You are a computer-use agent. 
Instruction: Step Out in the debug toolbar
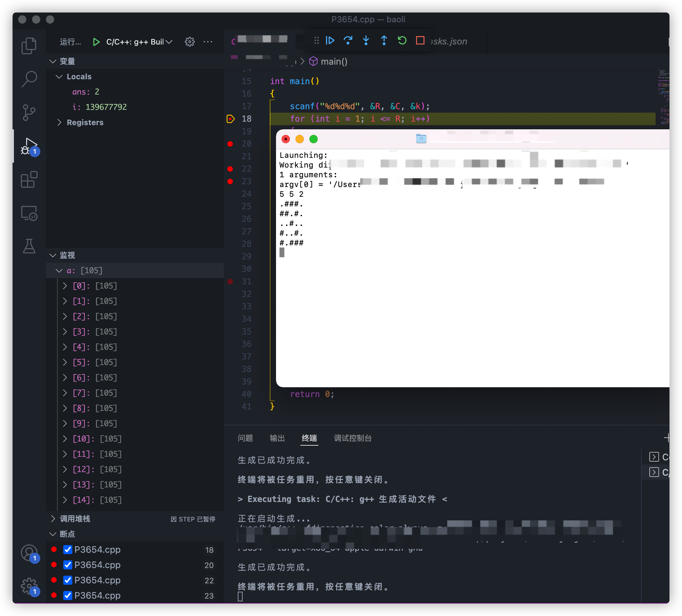tap(384, 41)
